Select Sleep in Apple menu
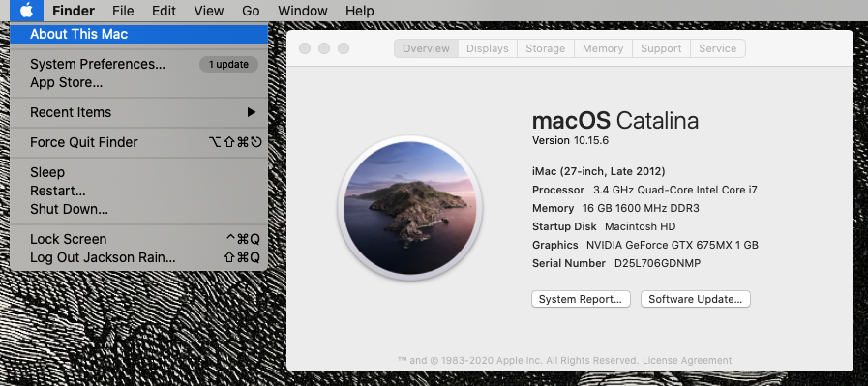The image size is (868, 386). coord(139,172)
